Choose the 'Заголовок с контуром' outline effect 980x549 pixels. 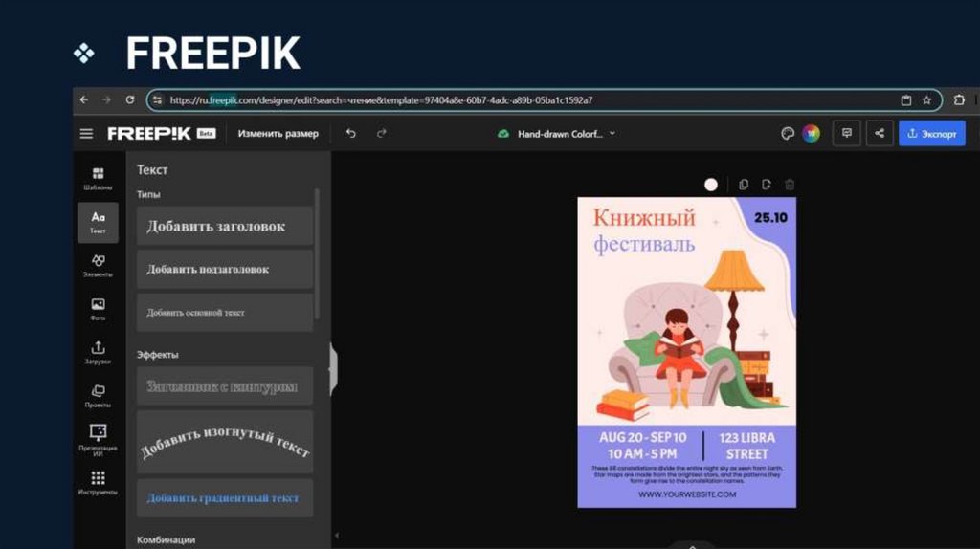tap(225, 386)
